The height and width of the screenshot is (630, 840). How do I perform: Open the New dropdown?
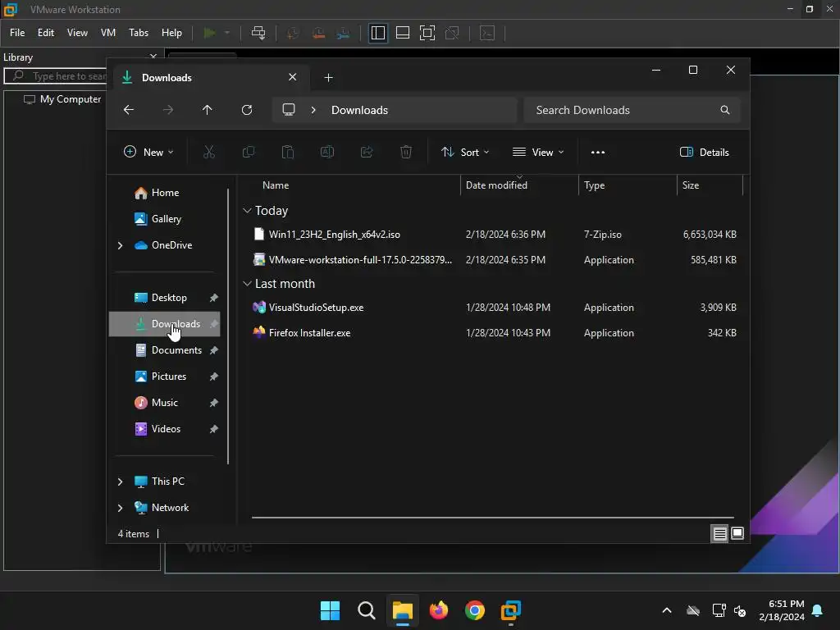[x=148, y=152]
